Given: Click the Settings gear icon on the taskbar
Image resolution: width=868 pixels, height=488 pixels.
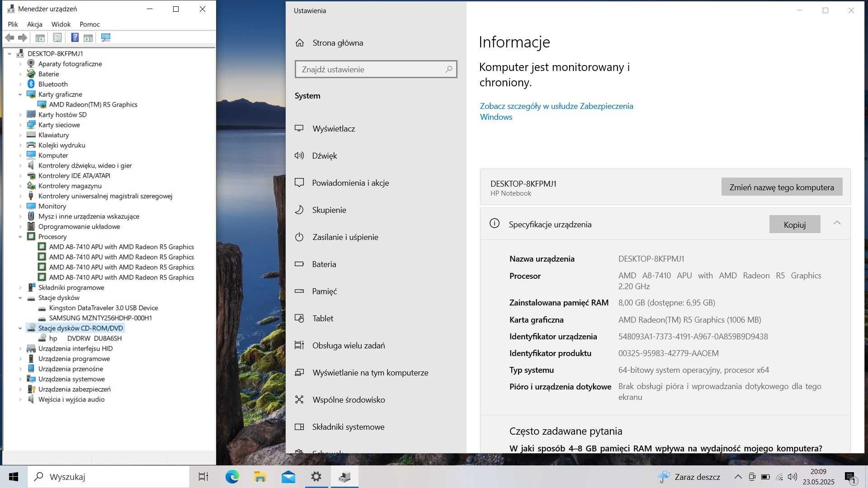Looking at the screenshot, I should tap(316, 477).
